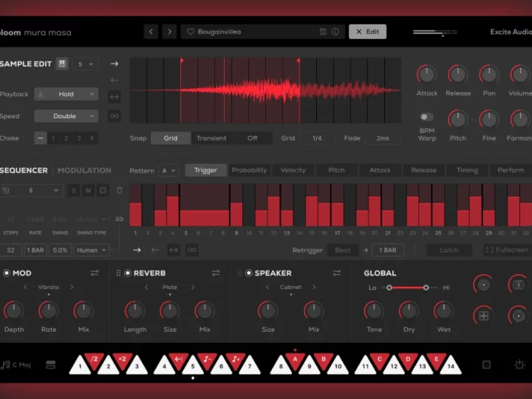Click left arrow beside sample waveform
Image resolution: width=532 pixels, height=399 pixels.
click(x=115, y=80)
